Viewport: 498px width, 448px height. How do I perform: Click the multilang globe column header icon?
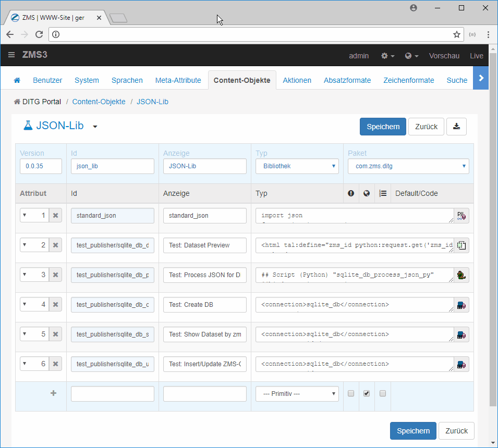tap(367, 193)
